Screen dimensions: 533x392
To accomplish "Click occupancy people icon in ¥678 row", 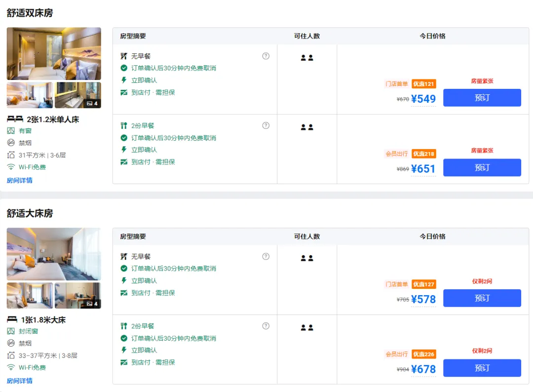I will click(307, 328).
